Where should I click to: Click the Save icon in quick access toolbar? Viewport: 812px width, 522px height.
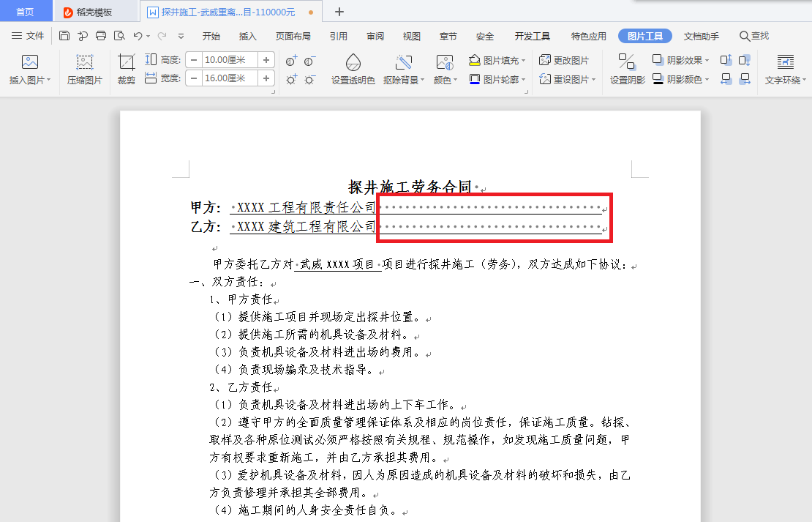pos(64,36)
